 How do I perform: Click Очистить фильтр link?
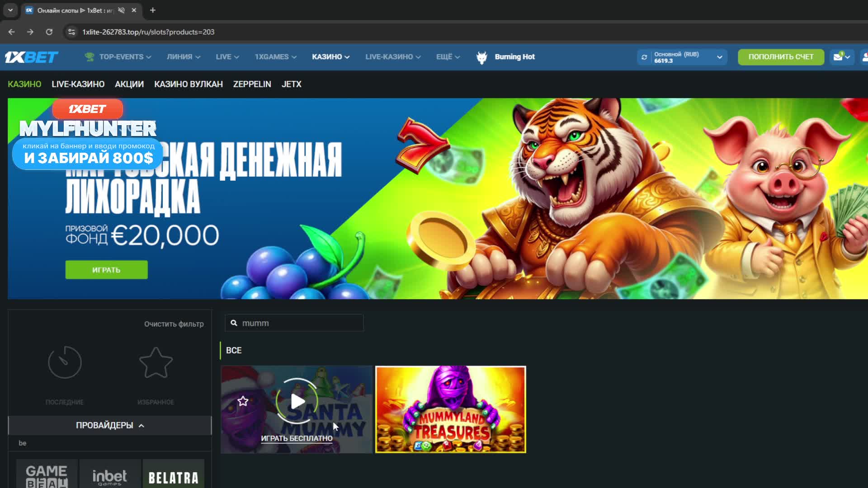click(174, 324)
